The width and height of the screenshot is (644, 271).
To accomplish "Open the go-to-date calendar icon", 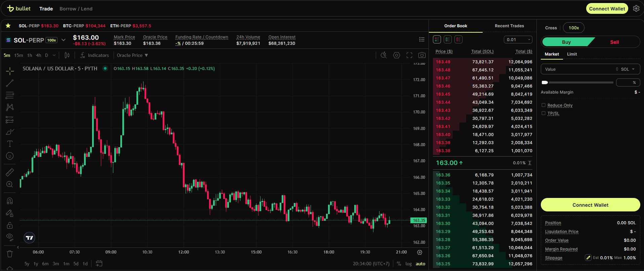I will tap(99, 264).
